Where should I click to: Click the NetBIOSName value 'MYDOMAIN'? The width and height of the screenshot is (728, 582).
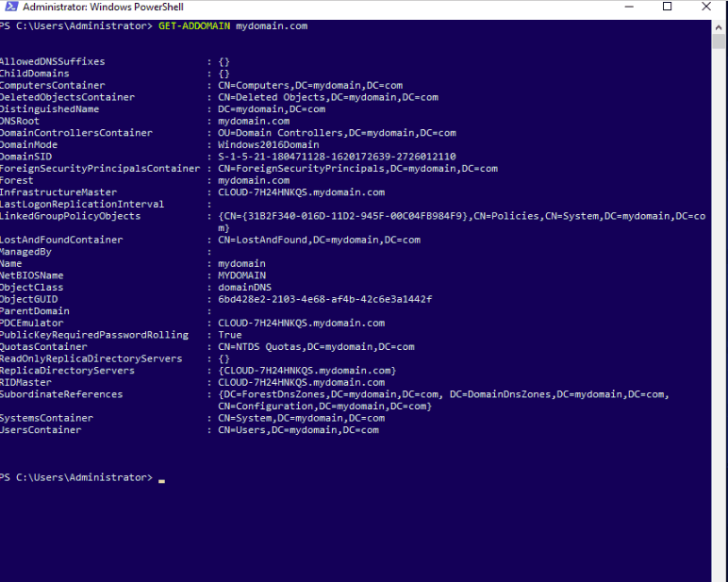pyautogui.click(x=242, y=275)
